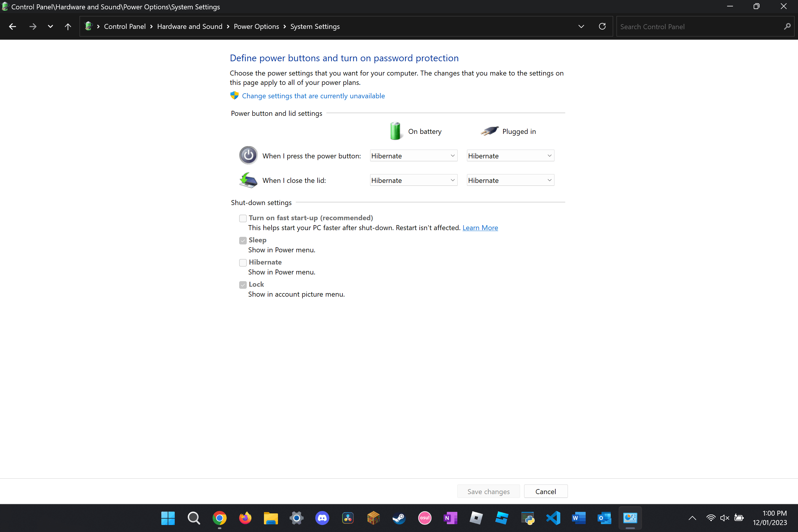Open Discord from the taskbar

[x=322, y=518]
